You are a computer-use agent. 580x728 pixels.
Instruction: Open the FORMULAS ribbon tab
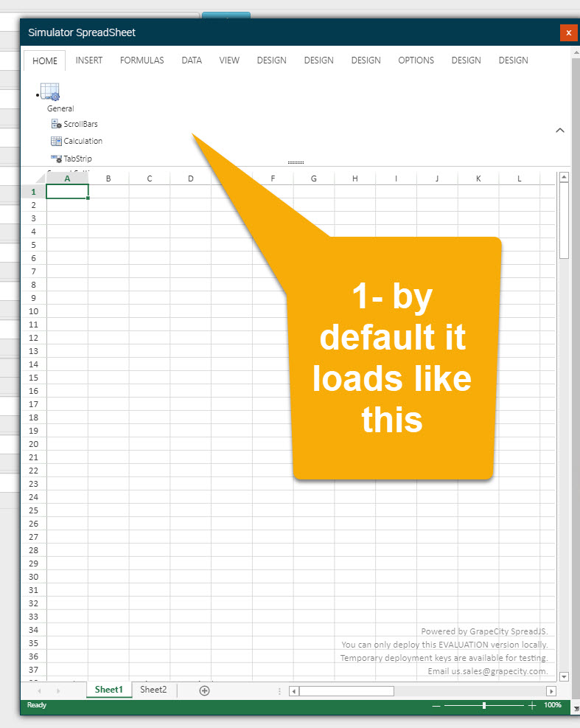point(141,60)
